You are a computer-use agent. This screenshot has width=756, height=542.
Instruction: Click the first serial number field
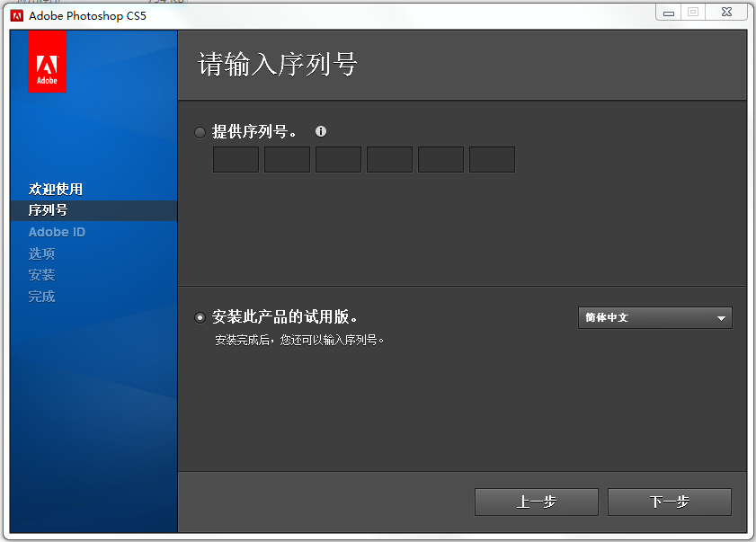(236, 160)
